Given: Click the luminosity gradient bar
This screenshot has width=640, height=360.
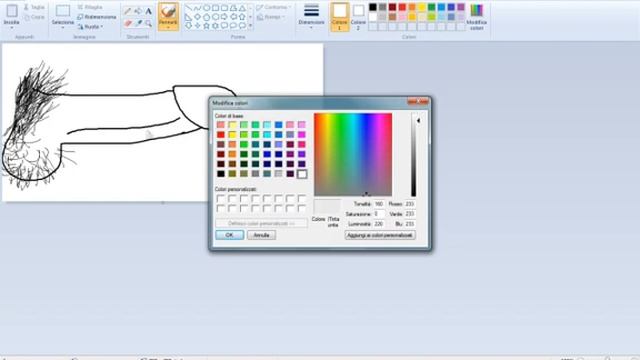Looking at the screenshot, I should point(413,154).
